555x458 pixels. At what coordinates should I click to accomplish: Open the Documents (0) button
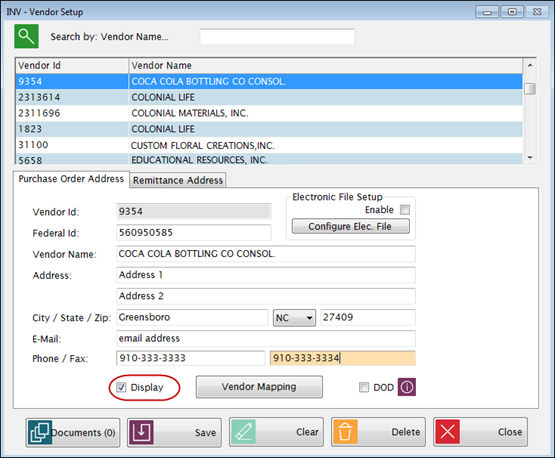(73, 432)
